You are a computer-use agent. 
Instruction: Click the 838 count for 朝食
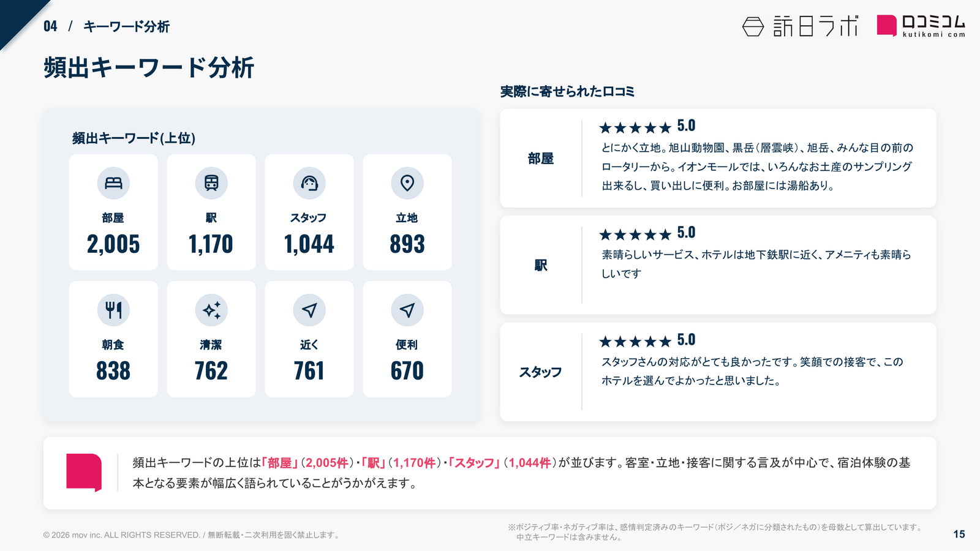pos(113,371)
